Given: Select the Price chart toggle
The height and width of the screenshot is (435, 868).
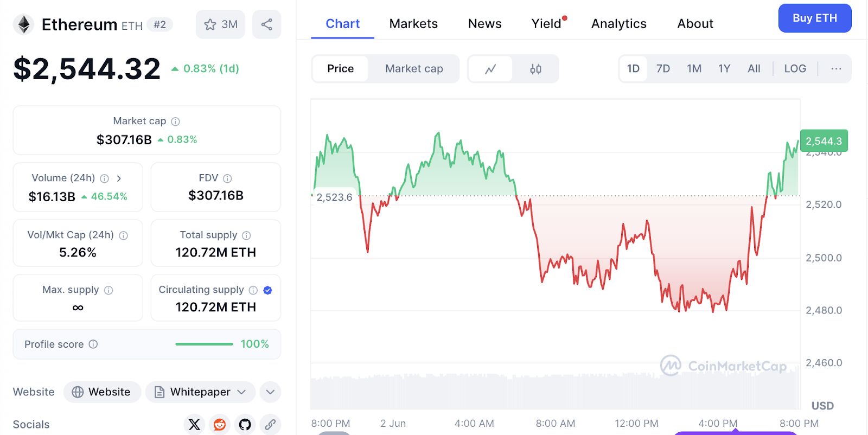Looking at the screenshot, I should point(340,69).
